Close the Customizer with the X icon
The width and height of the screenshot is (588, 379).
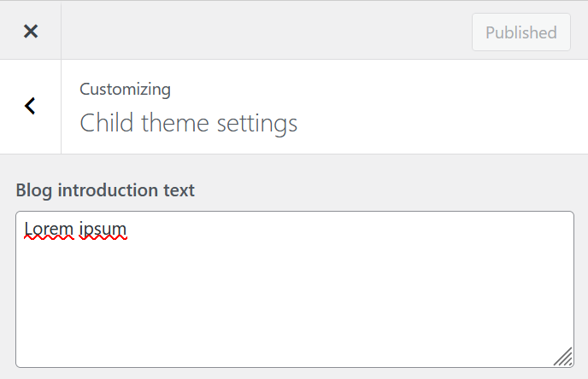coord(31,31)
